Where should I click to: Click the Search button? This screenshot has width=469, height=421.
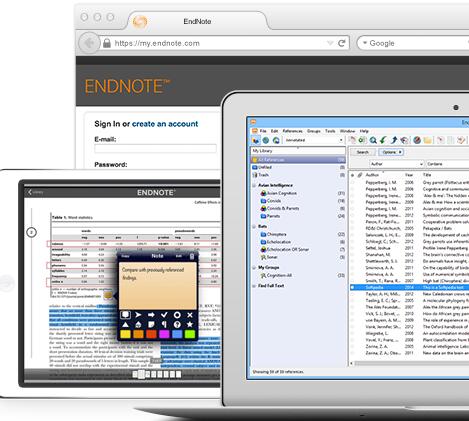point(363,152)
